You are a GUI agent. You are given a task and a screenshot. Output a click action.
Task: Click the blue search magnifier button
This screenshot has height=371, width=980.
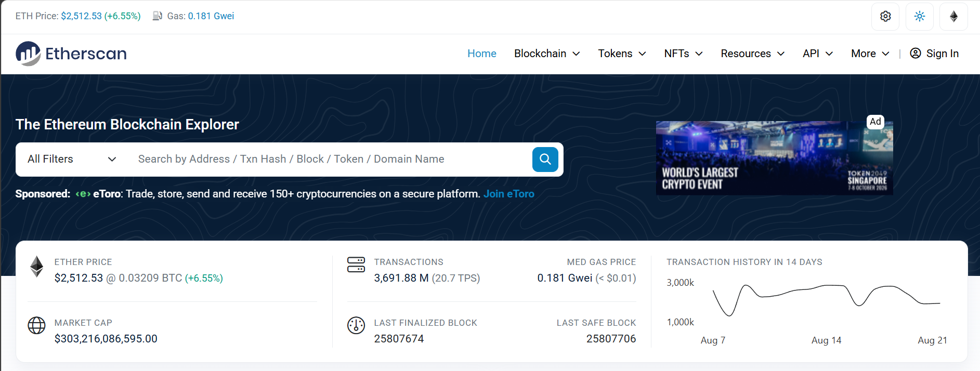click(x=545, y=159)
